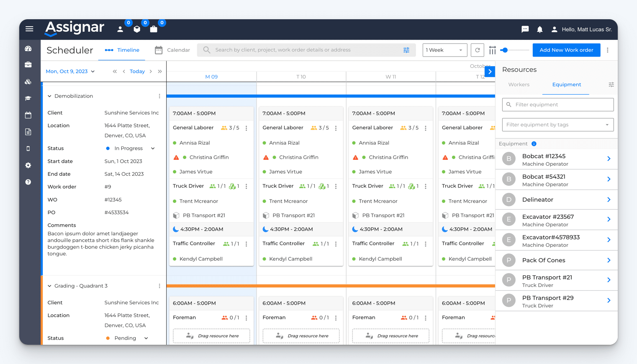
Task: Jump to Today in the timeline
Action: coord(137,71)
